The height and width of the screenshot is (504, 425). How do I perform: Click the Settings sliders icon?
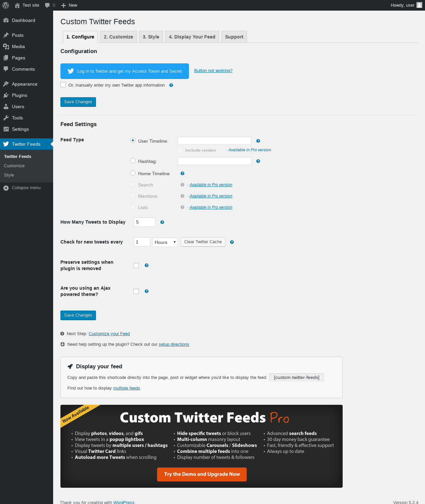pyautogui.click(x=6, y=129)
